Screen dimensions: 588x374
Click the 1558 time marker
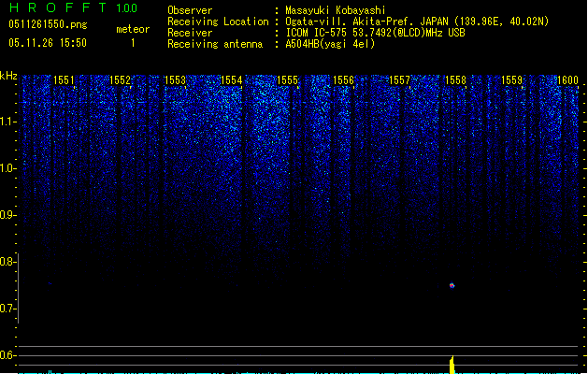click(x=455, y=80)
